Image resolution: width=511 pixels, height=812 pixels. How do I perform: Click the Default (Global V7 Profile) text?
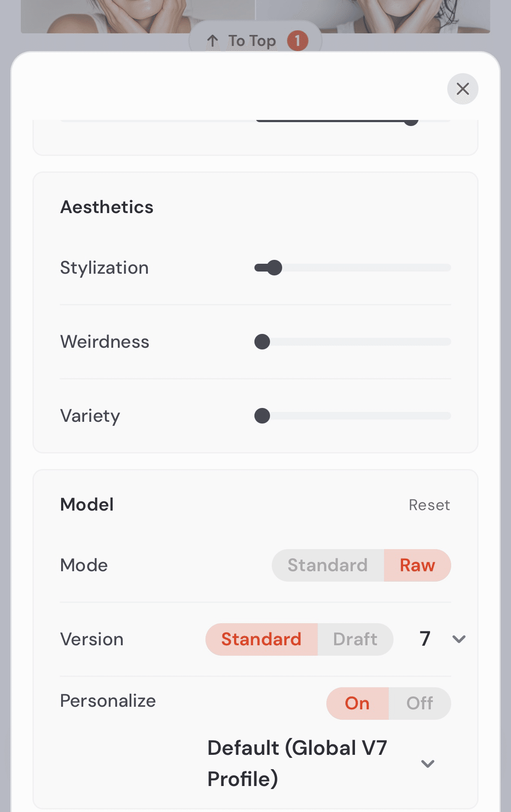pos(297,763)
